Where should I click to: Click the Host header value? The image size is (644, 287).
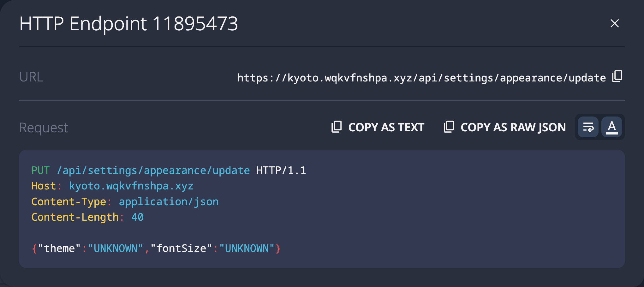[131, 186]
